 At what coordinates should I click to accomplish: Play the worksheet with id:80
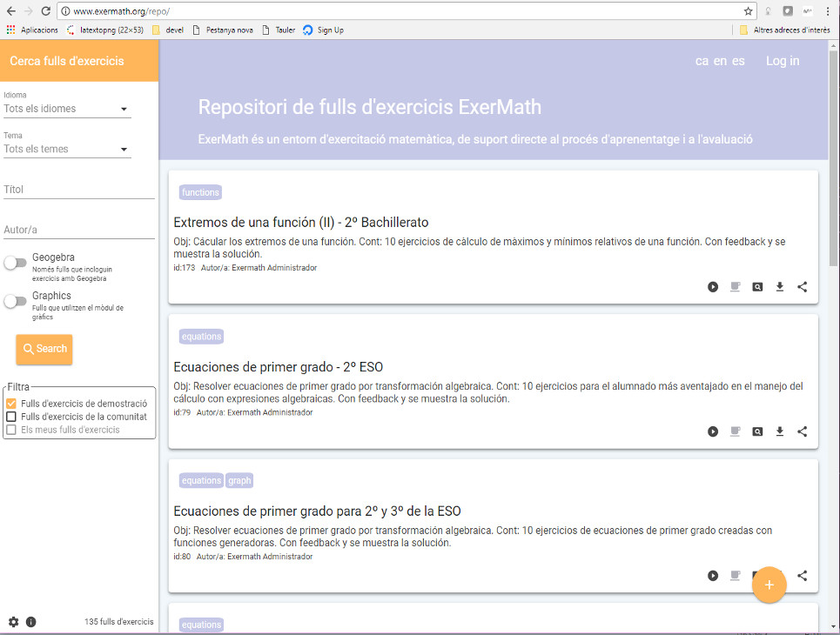[713, 576]
